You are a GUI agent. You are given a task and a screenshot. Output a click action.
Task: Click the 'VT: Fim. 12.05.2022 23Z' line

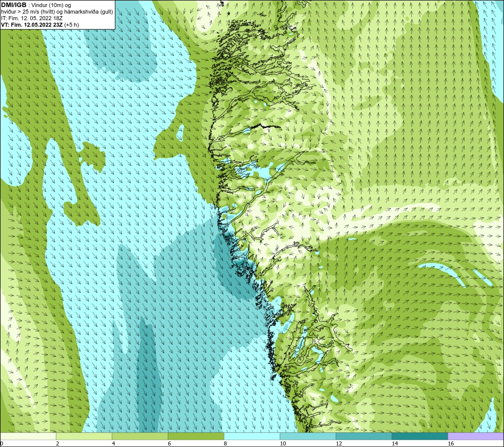click(x=32, y=25)
